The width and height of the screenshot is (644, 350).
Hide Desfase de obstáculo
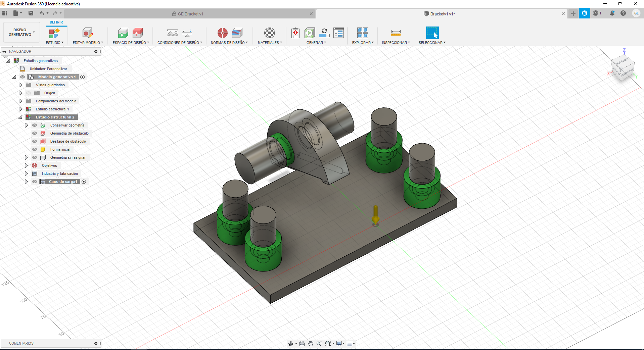[35, 141]
